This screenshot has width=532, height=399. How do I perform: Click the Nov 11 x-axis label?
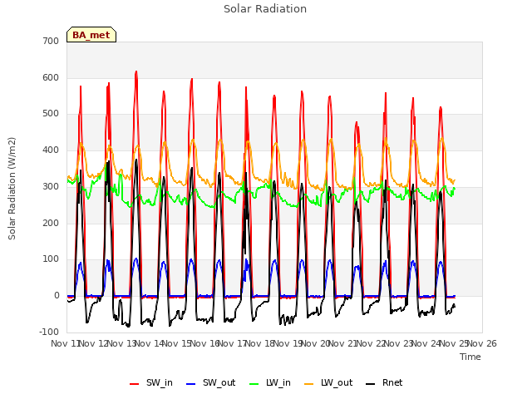[66, 343]
